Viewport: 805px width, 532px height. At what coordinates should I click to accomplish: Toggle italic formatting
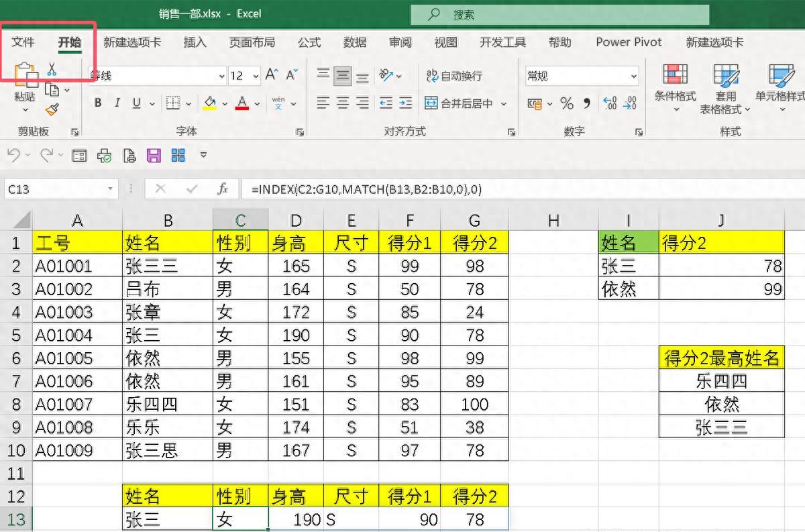click(x=117, y=103)
